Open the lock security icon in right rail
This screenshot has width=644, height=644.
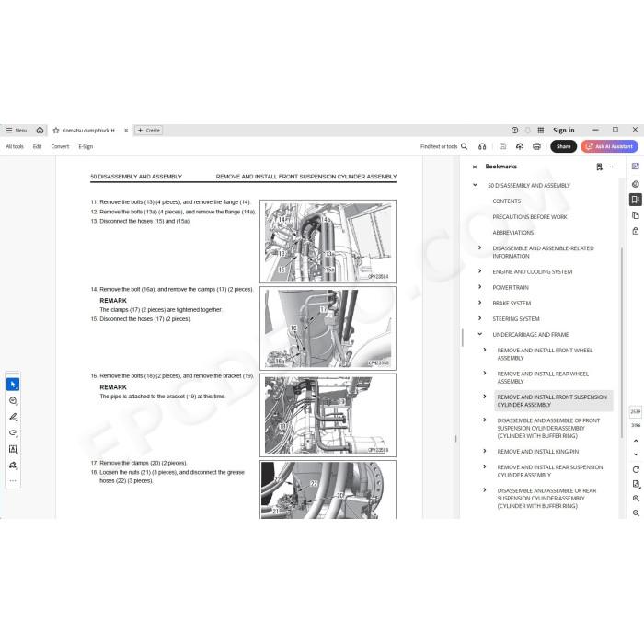(636, 231)
